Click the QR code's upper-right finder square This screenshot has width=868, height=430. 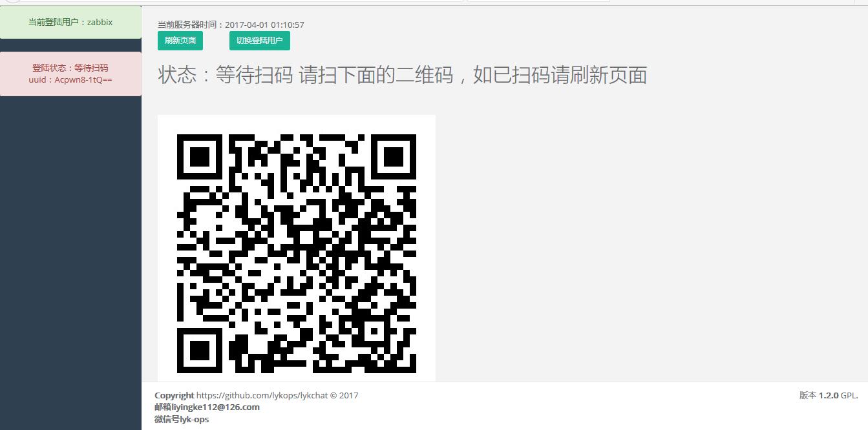(394, 157)
